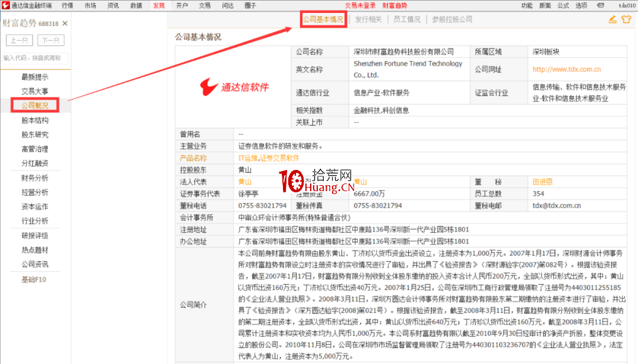Open the 选项 menu
638x364 pixels.
[x=581, y=5]
